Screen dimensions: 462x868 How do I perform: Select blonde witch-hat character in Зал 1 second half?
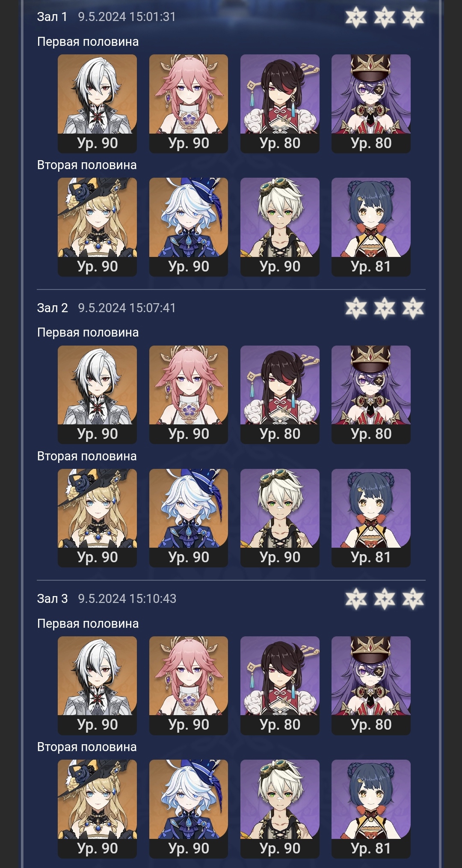(97, 227)
